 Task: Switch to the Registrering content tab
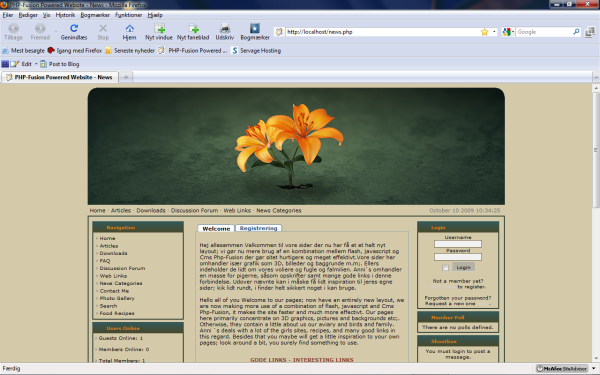(x=258, y=228)
